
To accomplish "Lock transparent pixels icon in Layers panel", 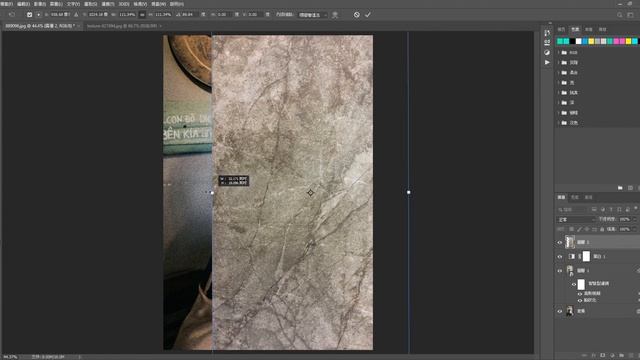I will pyautogui.click(x=571, y=229).
